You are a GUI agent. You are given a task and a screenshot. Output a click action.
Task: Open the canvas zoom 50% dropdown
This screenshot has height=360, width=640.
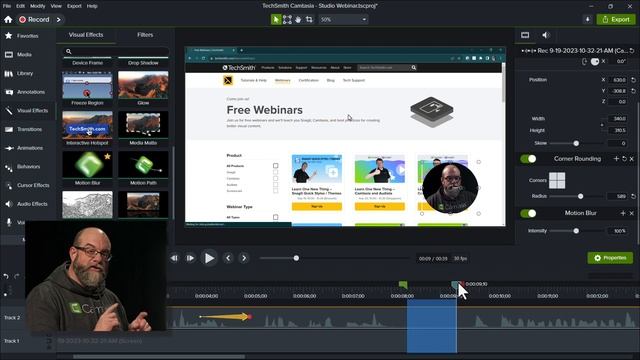point(343,19)
